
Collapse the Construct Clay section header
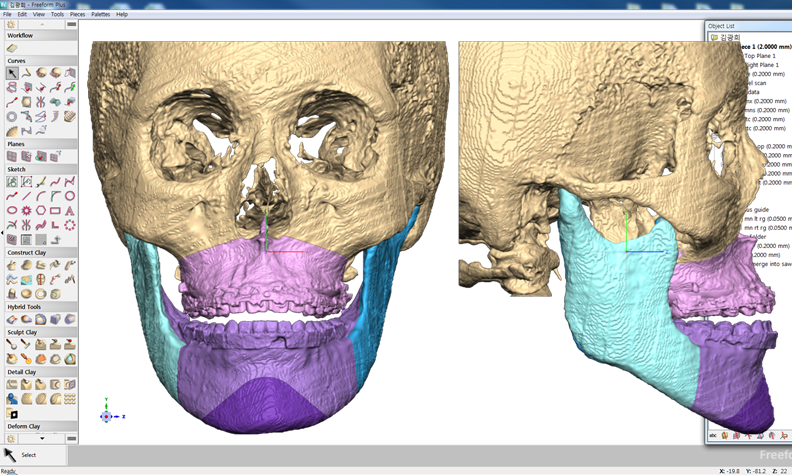pos(39,252)
